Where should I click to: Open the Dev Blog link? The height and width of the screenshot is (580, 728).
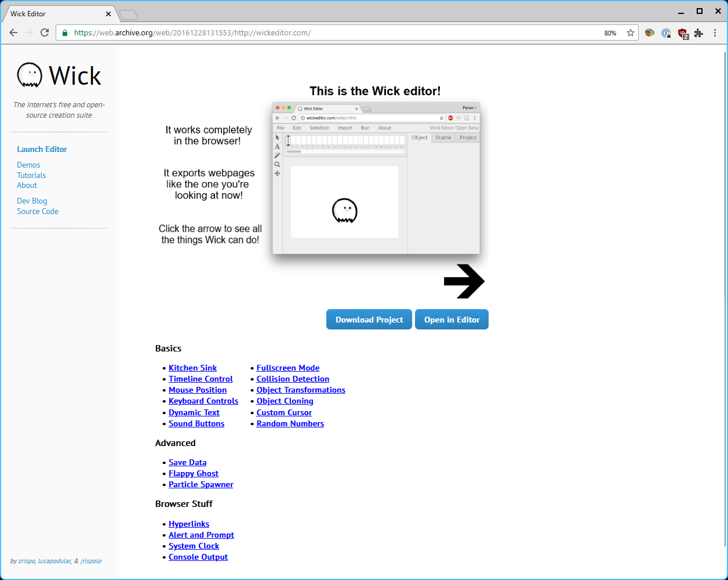[32, 201]
